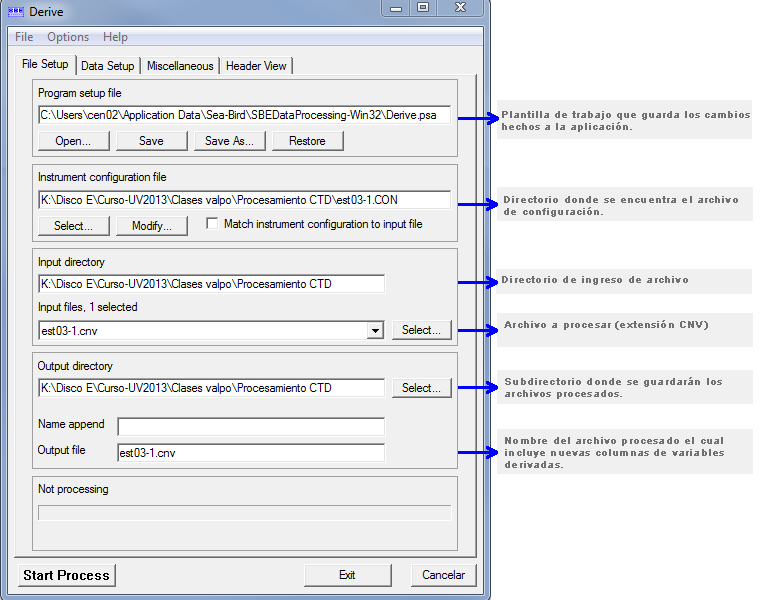This screenshot has width=760, height=600.
Task: Click Select... for instrument configuration file
Action: 73,226
